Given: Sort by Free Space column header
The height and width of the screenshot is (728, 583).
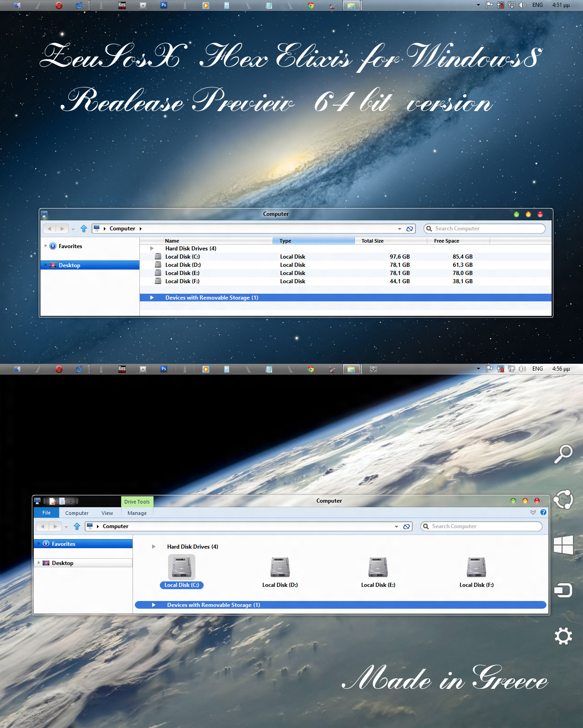Looking at the screenshot, I should point(458,241).
